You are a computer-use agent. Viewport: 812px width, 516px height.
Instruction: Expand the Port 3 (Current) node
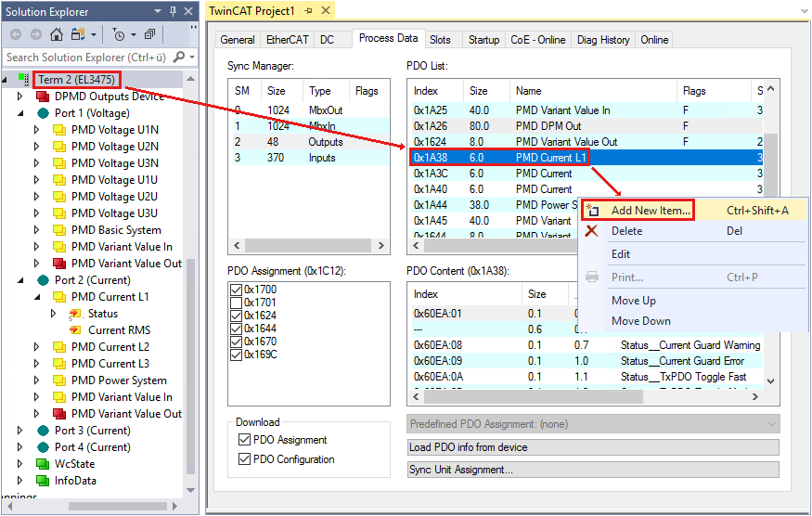pos(19,431)
